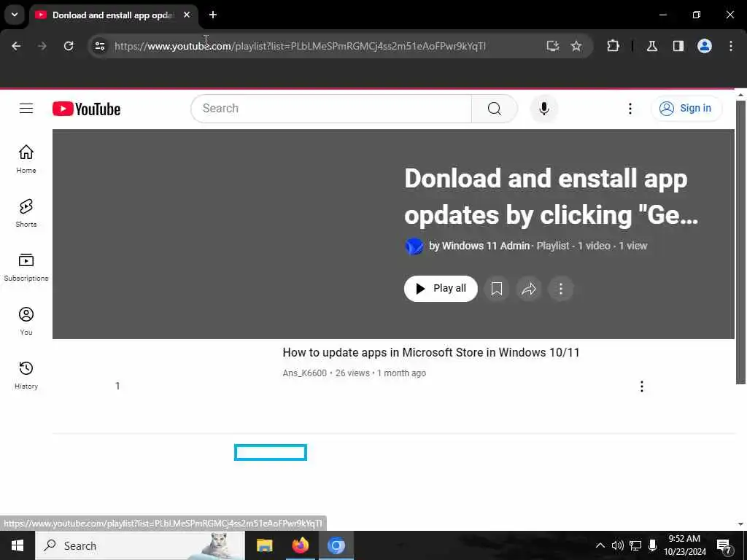Image resolution: width=747 pixels, height=560 pixels.
Task: Click the search magnifier button
Action: (494, 109)
